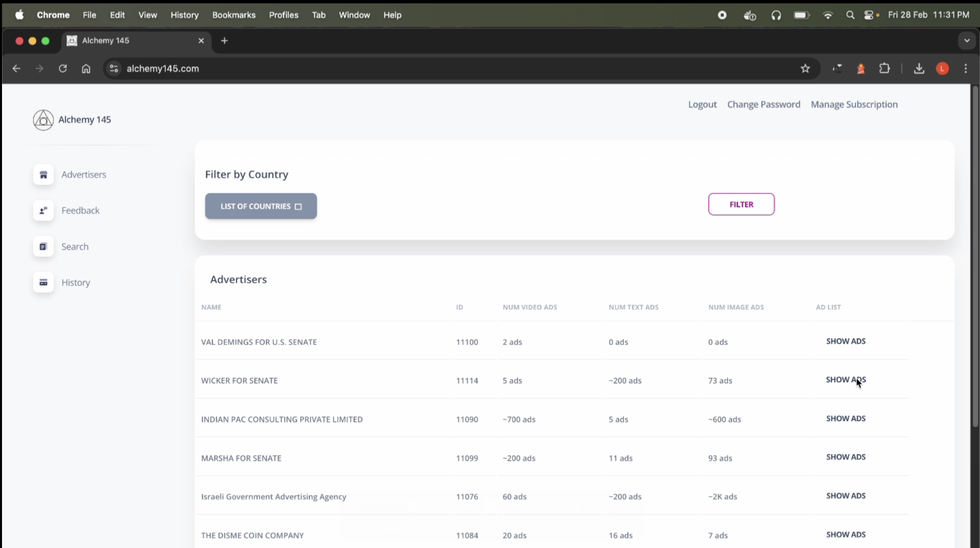Close the Alchemy 145 tab

(x=201, y=41)
